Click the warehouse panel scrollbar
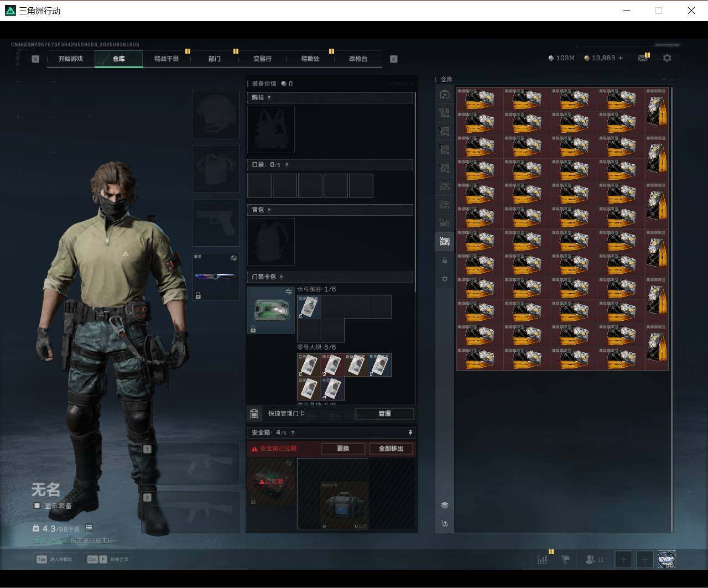Viewport: 708px width, 588px height. coord(671,309)
